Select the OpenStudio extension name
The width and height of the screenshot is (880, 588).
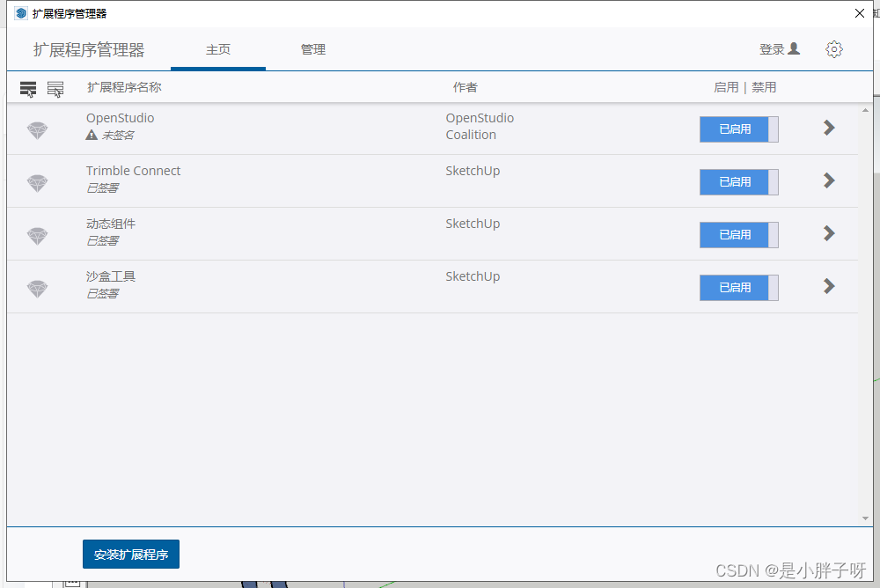tap(120, 118)
